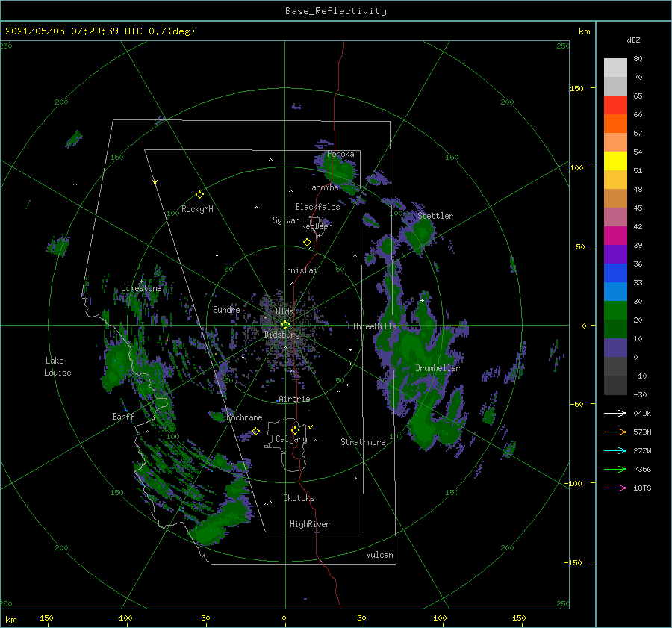Click the white asterisk marker above Limestone

tap(141, 282)
